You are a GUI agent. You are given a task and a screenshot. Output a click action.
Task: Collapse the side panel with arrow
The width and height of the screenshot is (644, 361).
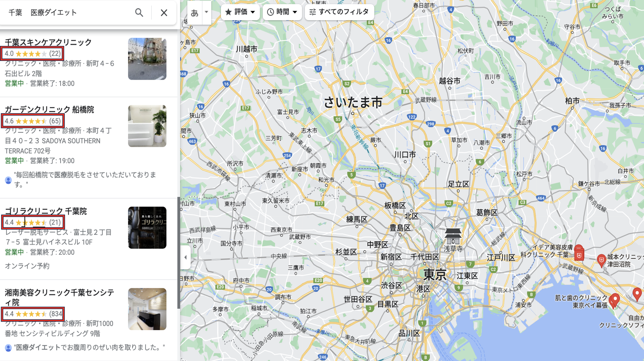click(x=186, y=257)
